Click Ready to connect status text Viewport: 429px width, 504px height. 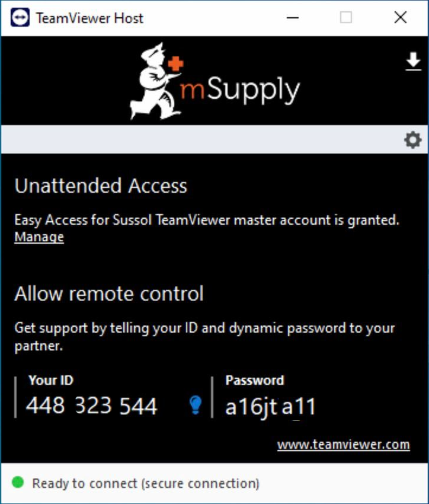point(146,483)
